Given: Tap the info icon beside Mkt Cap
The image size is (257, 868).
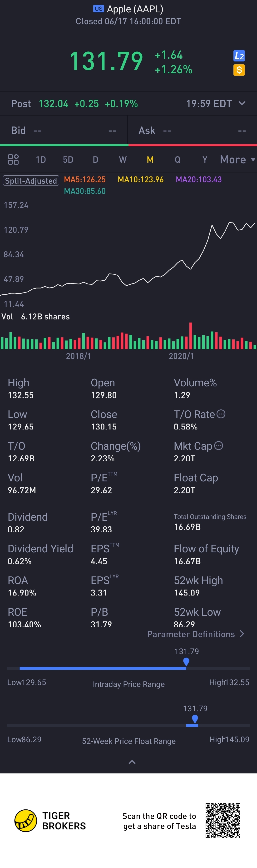Looking at the screenshot, I should [219, 445].
